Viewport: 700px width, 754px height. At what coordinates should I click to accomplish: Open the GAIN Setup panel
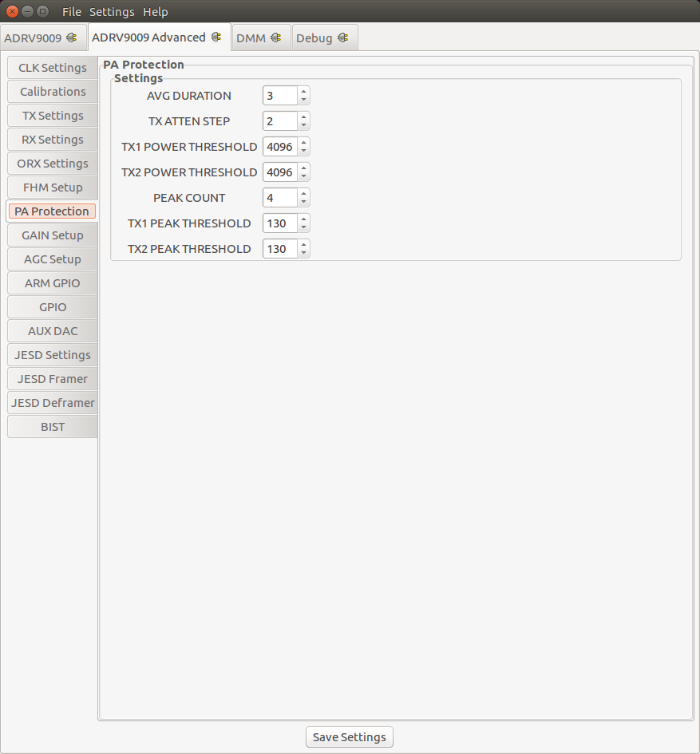52,235
